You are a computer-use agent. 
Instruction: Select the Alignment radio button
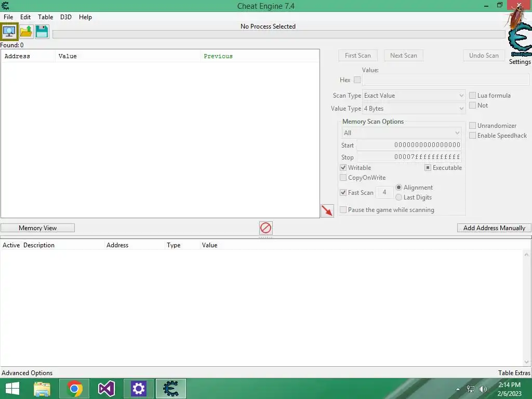[398, 187]
